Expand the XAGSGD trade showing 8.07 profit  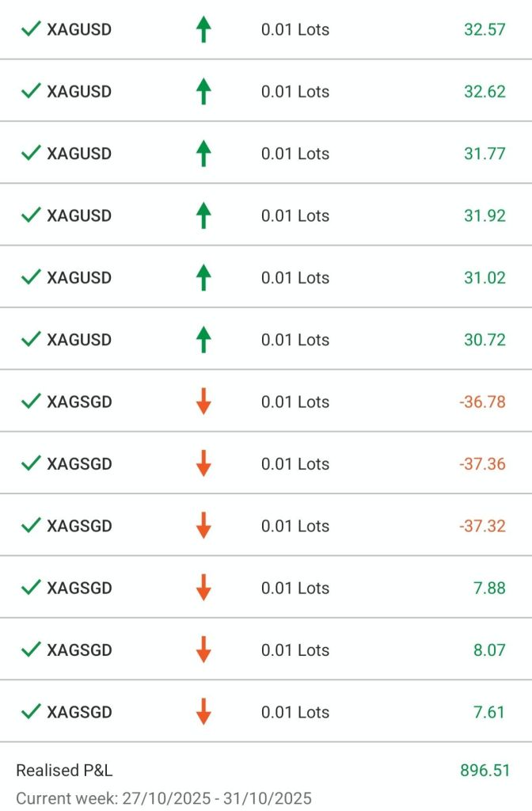point(266,650)
